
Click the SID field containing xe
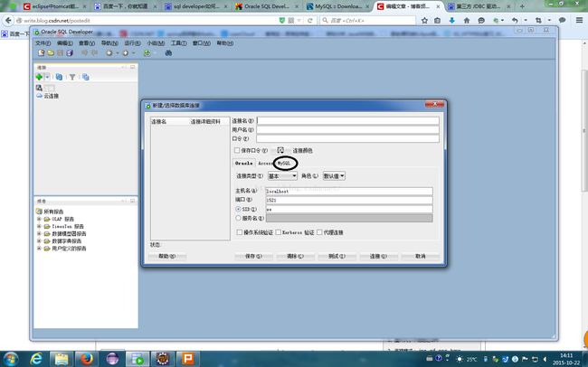[x=349, y=209]
